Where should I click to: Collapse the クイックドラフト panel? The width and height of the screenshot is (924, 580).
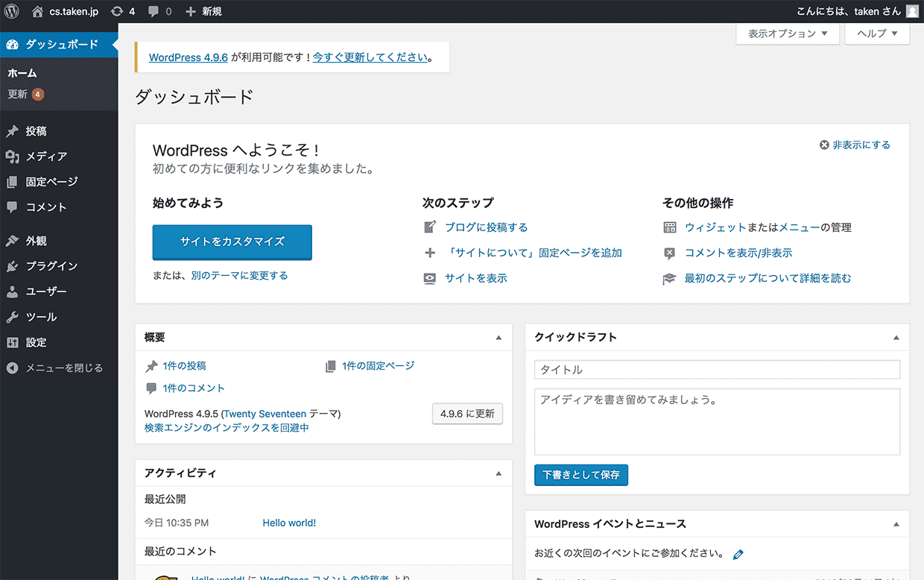[896, 338]
